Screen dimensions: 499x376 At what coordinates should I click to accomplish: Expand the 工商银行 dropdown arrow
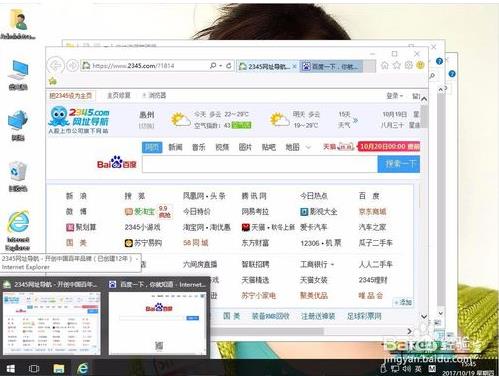[x=332, y=265]
